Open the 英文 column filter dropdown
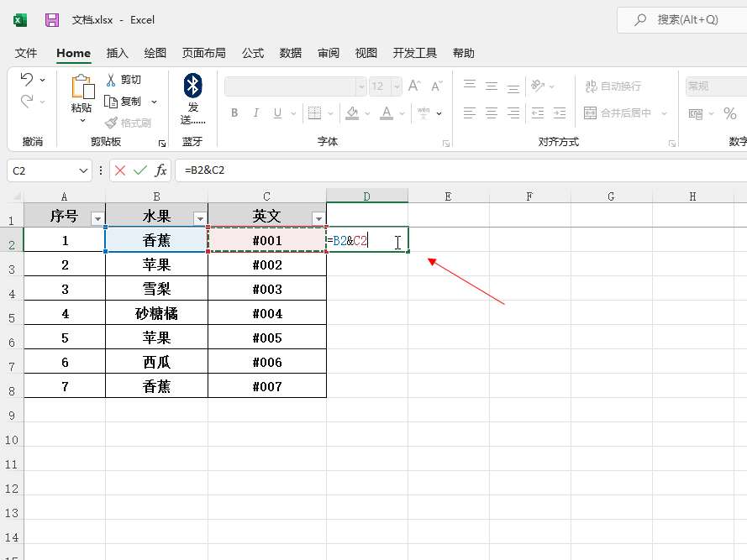 coord(318,218)
